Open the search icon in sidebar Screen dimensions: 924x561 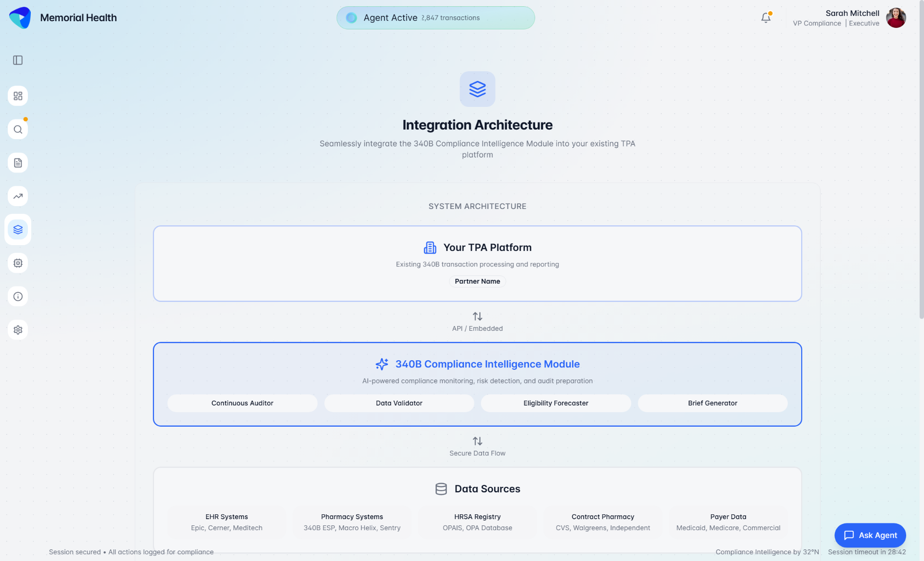(18, 130)
